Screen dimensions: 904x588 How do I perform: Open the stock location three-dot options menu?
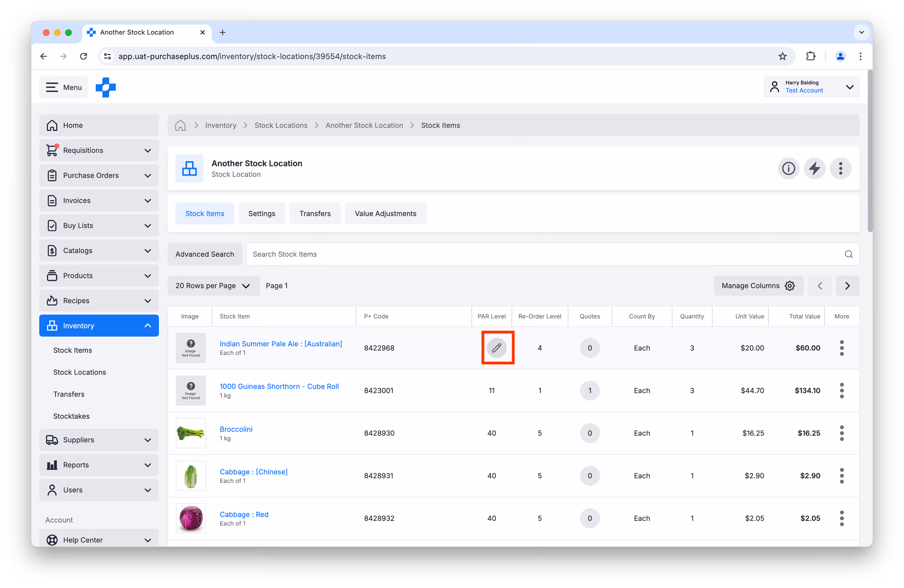pyautogui.click(x=840, y=168)
